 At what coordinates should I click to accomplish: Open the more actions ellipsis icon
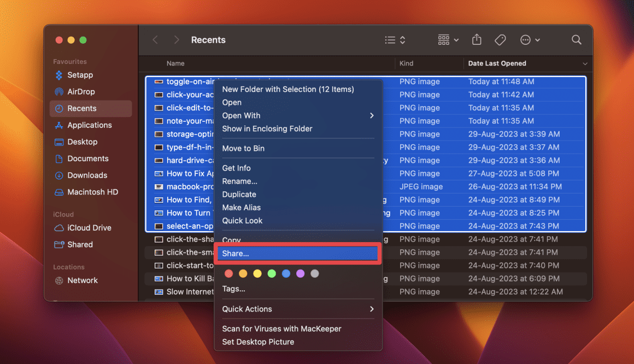point(525,39)
